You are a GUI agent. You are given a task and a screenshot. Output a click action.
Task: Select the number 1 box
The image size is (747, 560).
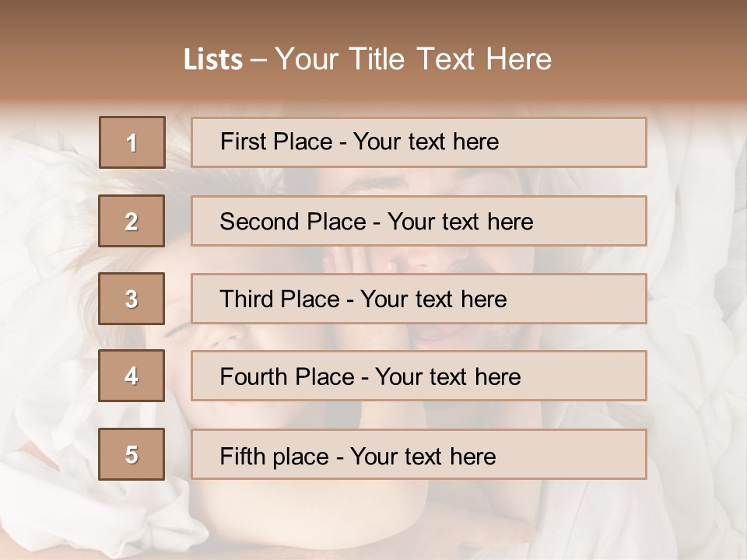click(x=132, y=142)
